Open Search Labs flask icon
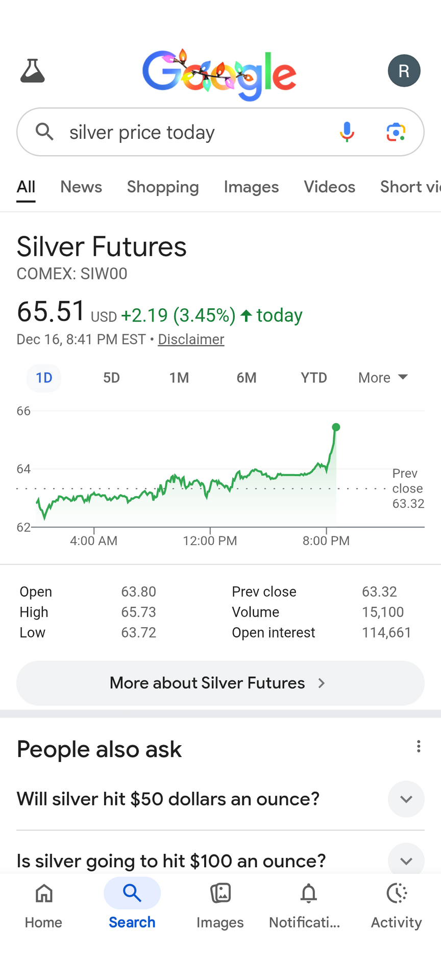The width and height of the screenshot is (441, 980). (x=33, y=71)
